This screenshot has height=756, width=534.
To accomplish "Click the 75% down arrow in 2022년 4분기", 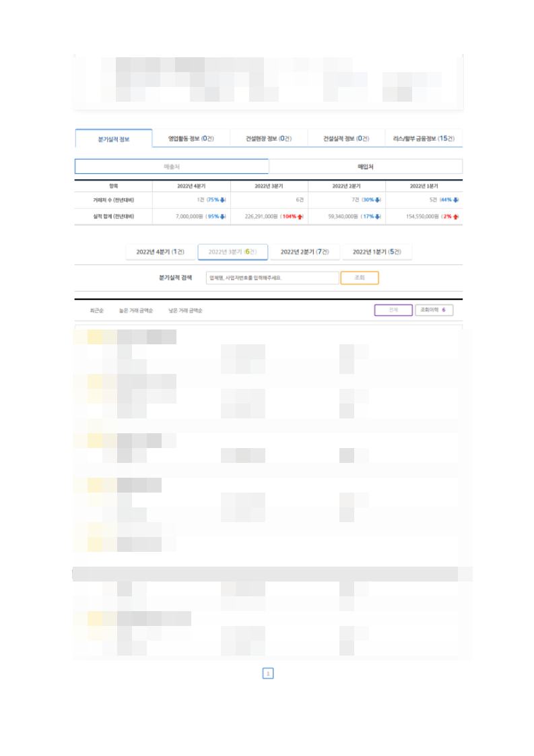I will click(223, 199).
